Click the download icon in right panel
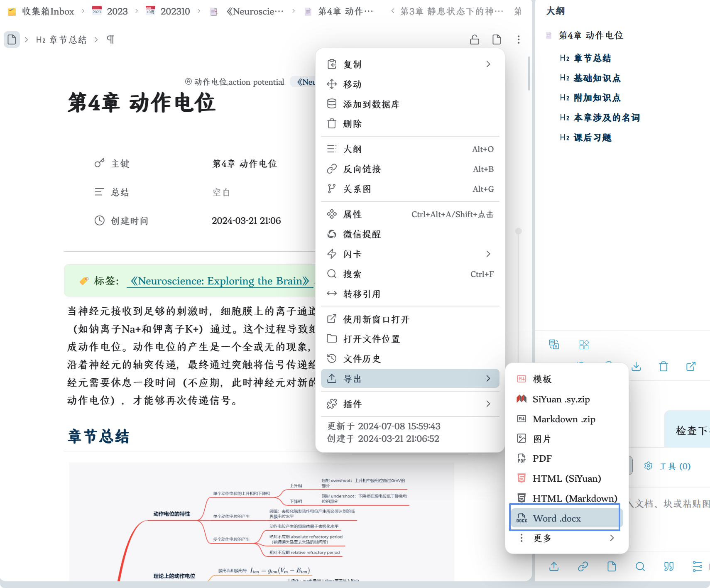Viewport: 710px width, 588px height. coord(636,366)
